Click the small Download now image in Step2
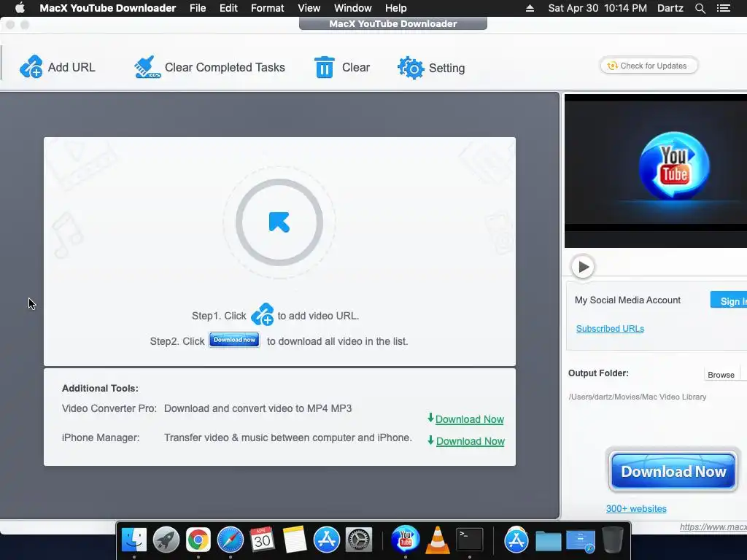 pos(234,340)
